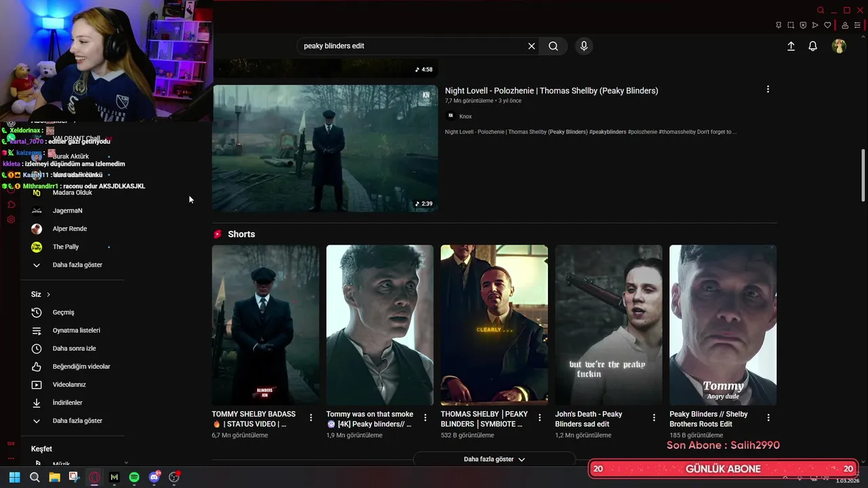
Task: Clear the YouTube search box text
Action: pos(532,46)
